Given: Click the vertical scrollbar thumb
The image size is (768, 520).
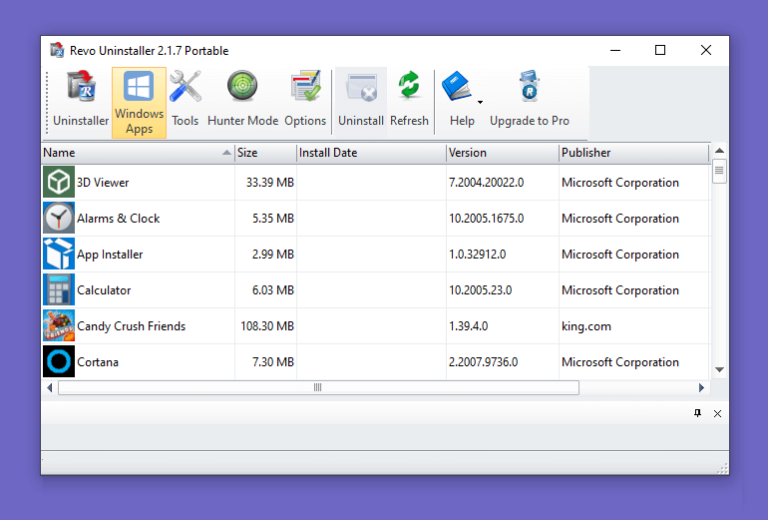Looking at the screenshot, I should point(719,170).
